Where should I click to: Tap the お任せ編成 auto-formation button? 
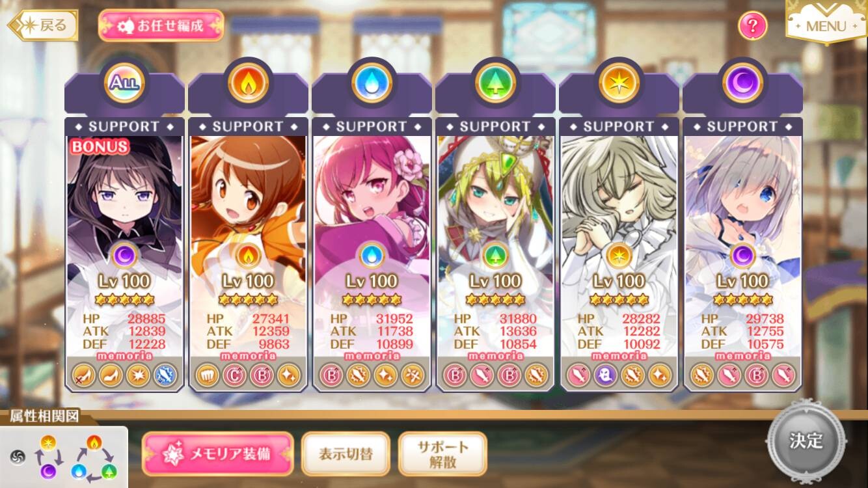coord(161,25)
